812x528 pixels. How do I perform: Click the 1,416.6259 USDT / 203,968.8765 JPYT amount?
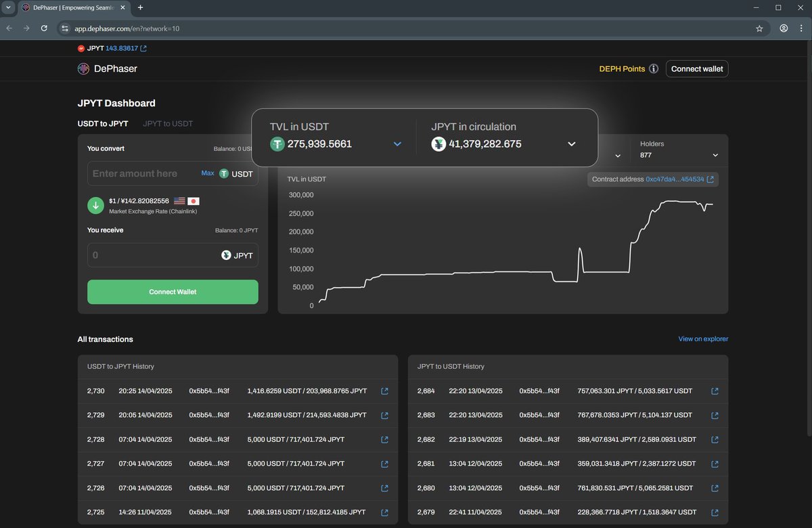coord(307,391)
